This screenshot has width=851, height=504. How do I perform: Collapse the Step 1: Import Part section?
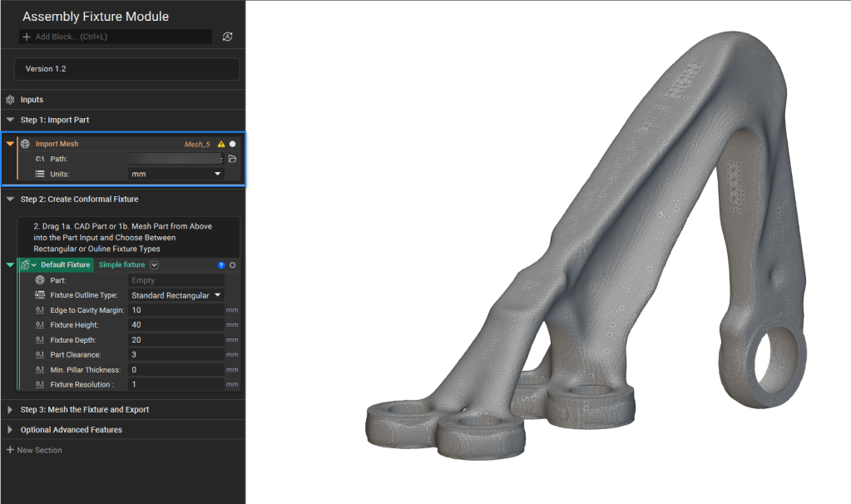pyautogui.click(x=10, y=120)
